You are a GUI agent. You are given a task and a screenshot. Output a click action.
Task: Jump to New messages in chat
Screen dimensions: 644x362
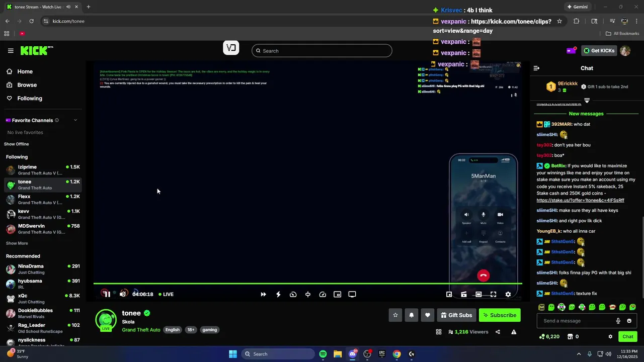click(x=586, y=114)
